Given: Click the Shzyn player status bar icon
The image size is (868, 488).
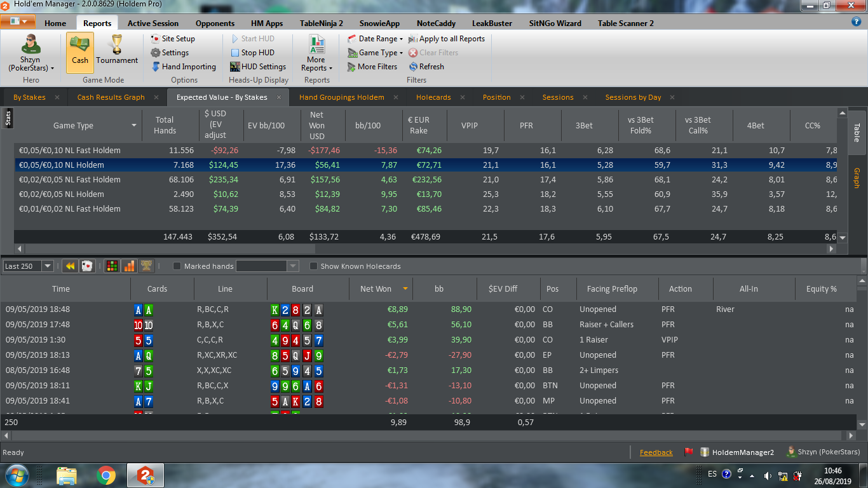Looking at the screenshot, I should pos(791,452).
